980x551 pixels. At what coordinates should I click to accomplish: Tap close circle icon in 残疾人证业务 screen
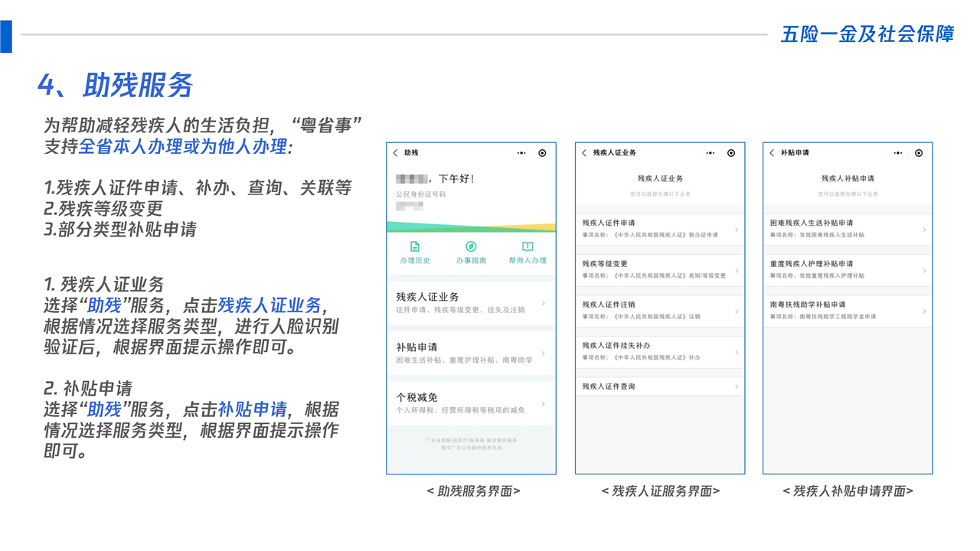pyautogui.click(x=731, y=153)
